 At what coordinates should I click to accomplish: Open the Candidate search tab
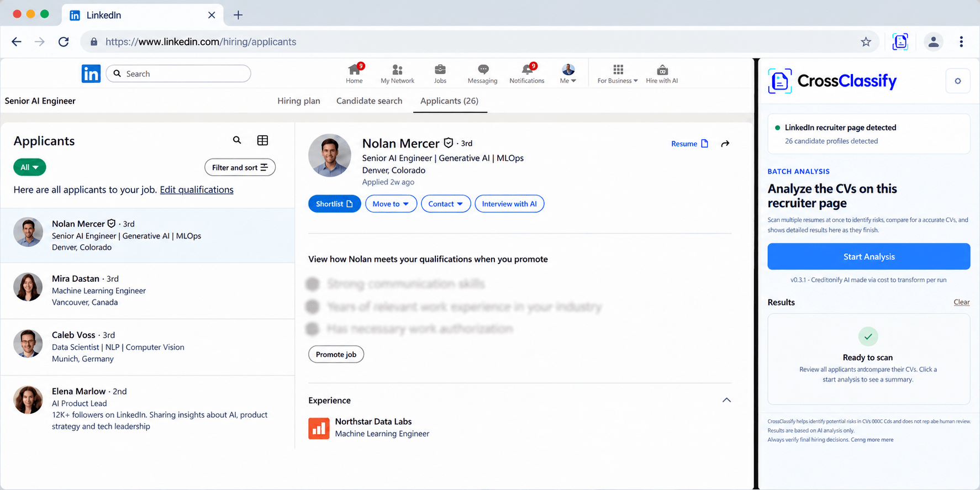click(x=370, y=101)
